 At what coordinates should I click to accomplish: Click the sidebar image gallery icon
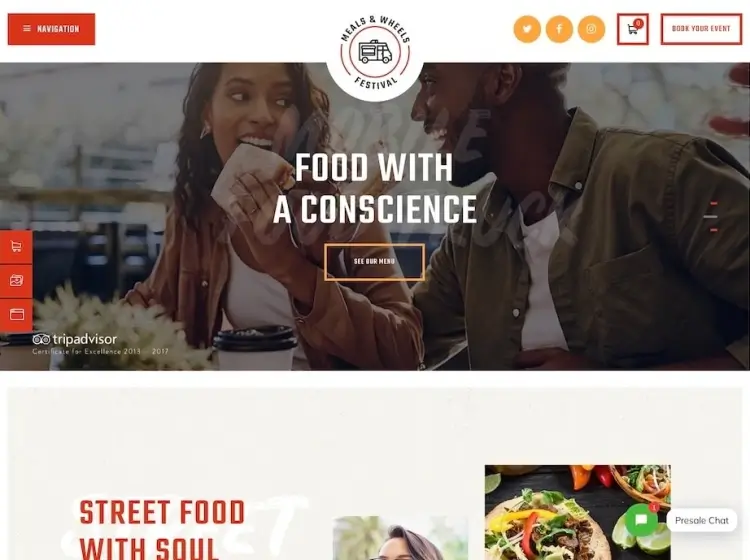pos(16,281)
